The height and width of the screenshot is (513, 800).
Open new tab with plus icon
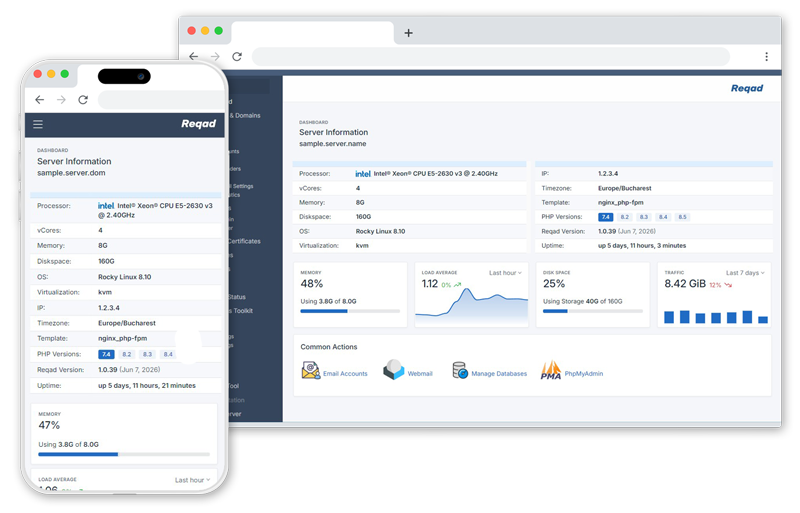click(408, 33)
